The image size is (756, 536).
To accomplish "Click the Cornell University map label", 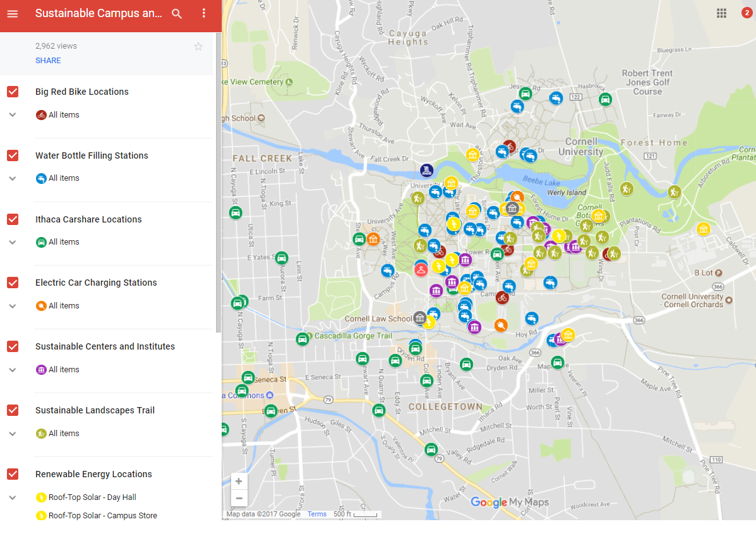I will point(581,147).
